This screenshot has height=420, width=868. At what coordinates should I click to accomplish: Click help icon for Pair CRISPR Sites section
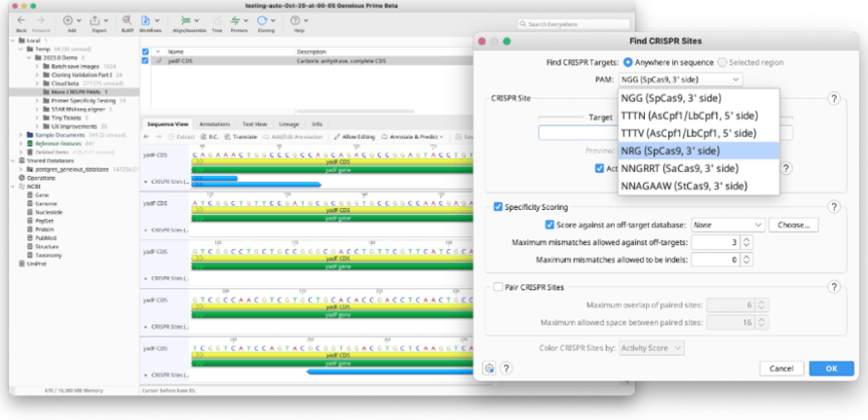coord(833,287)
